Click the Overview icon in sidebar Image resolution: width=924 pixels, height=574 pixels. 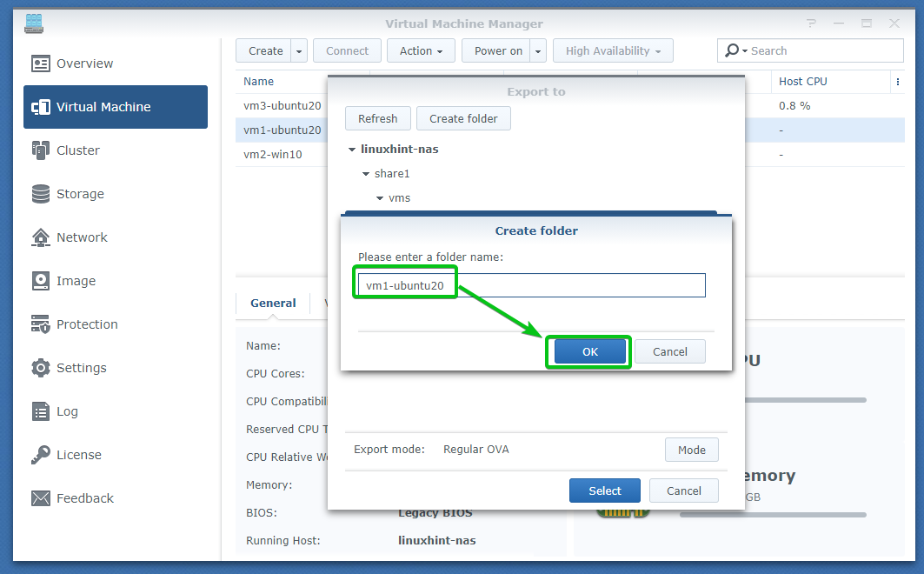[41, 63]
